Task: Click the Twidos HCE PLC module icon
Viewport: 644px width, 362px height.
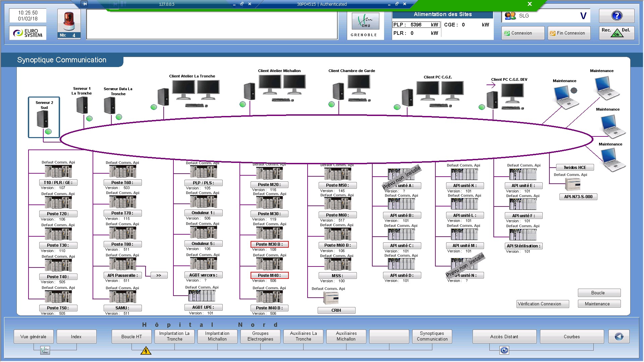Action: pyautogui.click(x=572, y=184)
